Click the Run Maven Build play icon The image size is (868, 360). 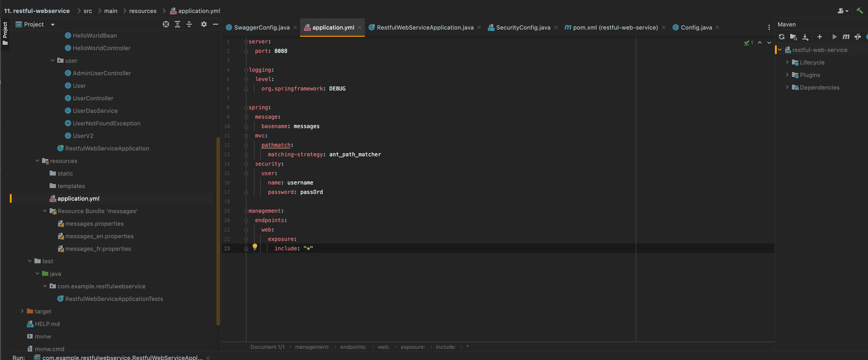tap(834, 37)
